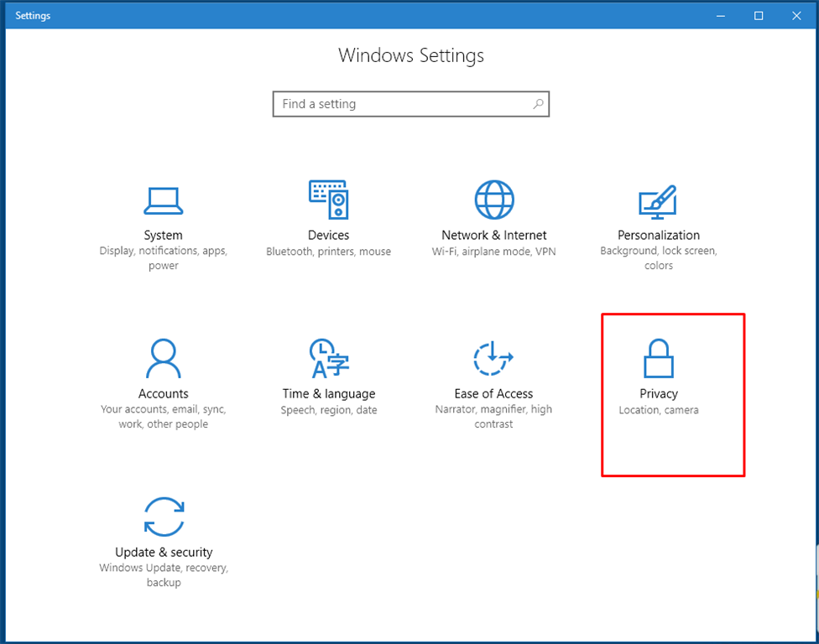The image size is (819, 644).
Task: Click into the Find a setting field
Action: coord(411,104)
